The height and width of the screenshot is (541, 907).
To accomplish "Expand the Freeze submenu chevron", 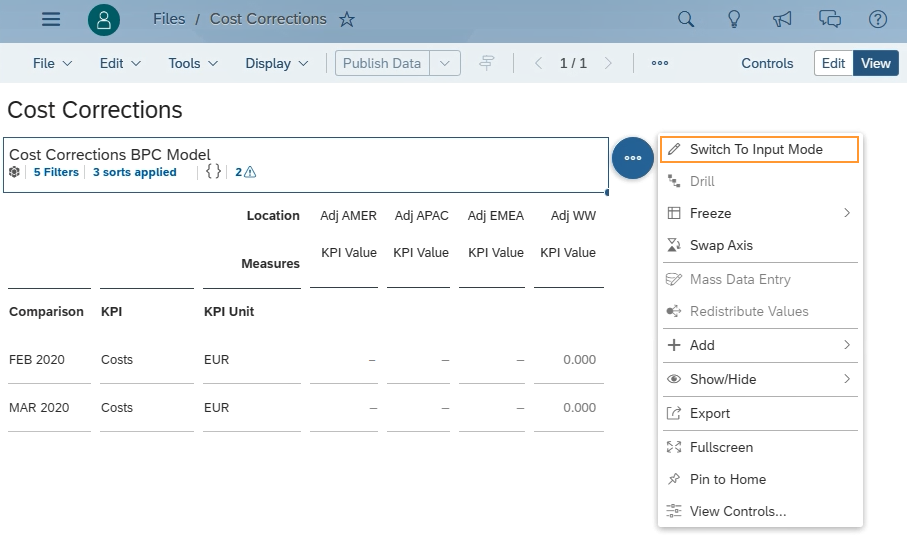I will pos(847,213).
